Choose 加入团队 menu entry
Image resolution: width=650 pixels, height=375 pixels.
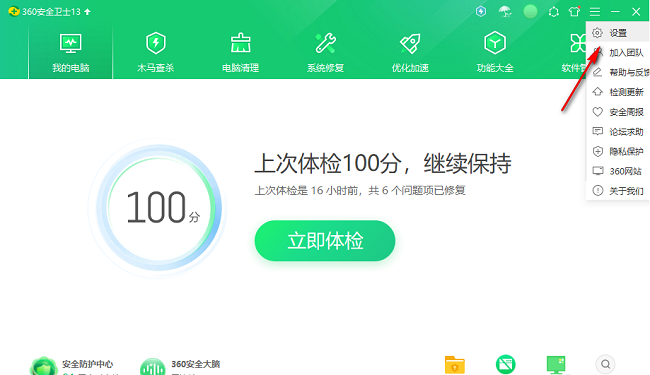[x=618, y=53]
